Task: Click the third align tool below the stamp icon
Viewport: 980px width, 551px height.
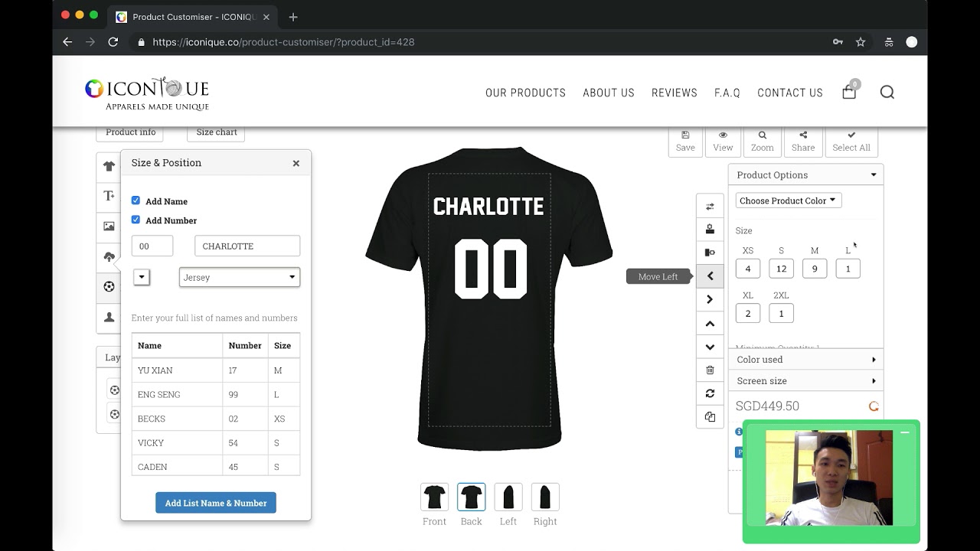Action: (710, 253)
